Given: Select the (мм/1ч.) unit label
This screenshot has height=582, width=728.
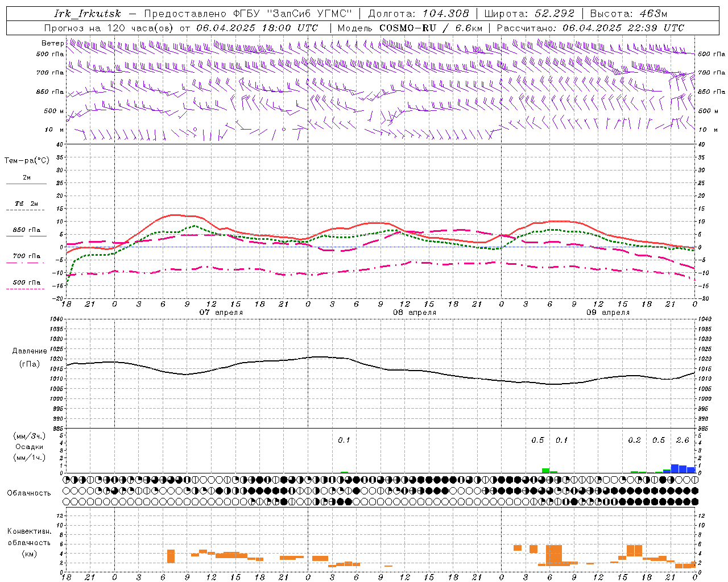Looking at the screenshot, I should (30, 458).
